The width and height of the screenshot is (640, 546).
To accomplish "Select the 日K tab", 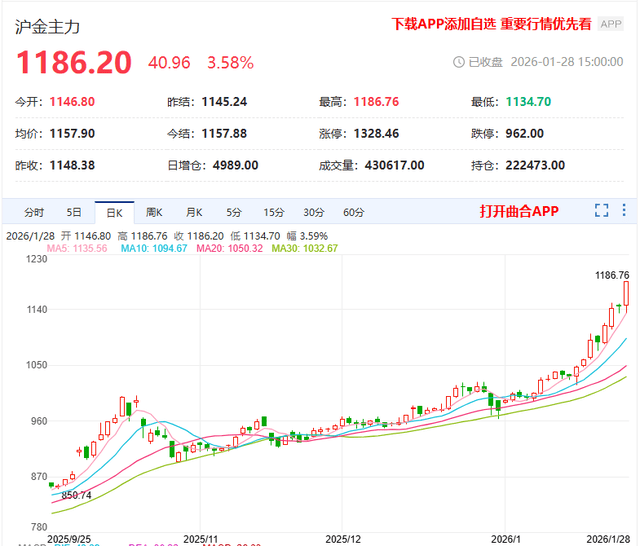I will pyautogui.click(x=114, y=213).
